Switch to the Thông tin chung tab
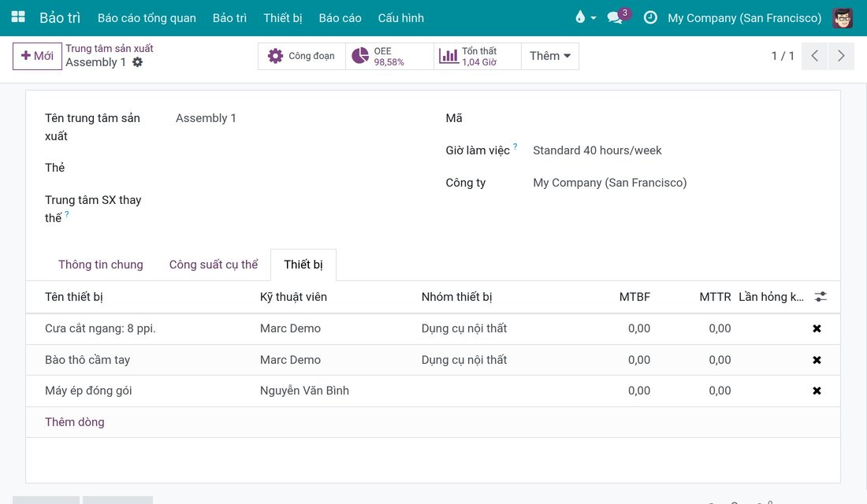This screenshot has height=504, width=867. 101,265
